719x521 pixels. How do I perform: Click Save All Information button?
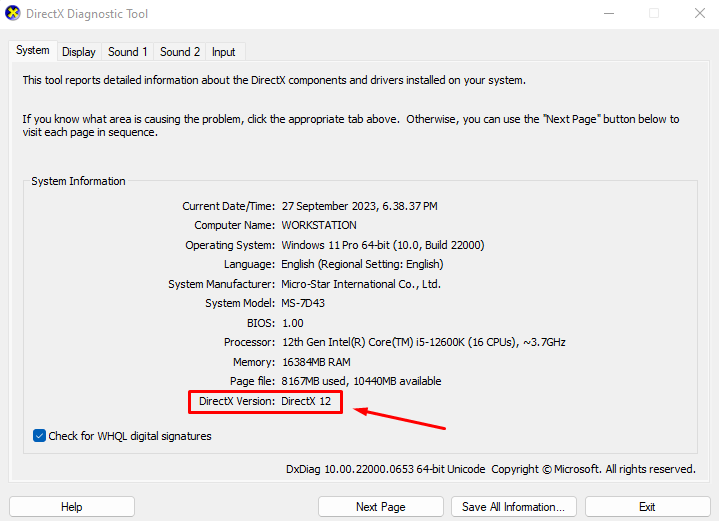pyautogui.click(x=514, y=507)
